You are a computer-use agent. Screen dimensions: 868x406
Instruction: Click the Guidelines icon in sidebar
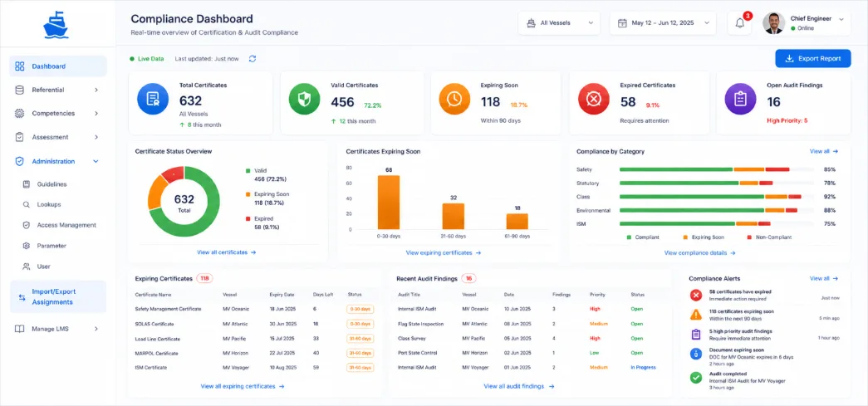tap(26, 184)
